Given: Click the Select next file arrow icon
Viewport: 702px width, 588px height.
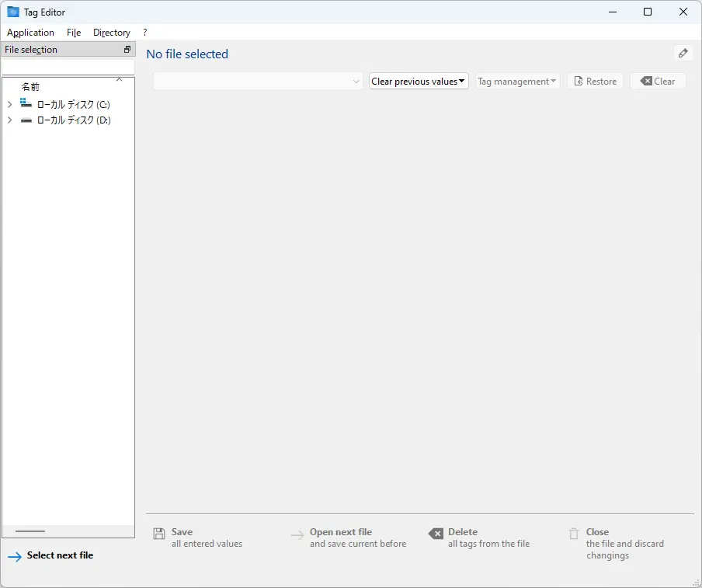Looking at the screenshot, I should pos(14,557).
